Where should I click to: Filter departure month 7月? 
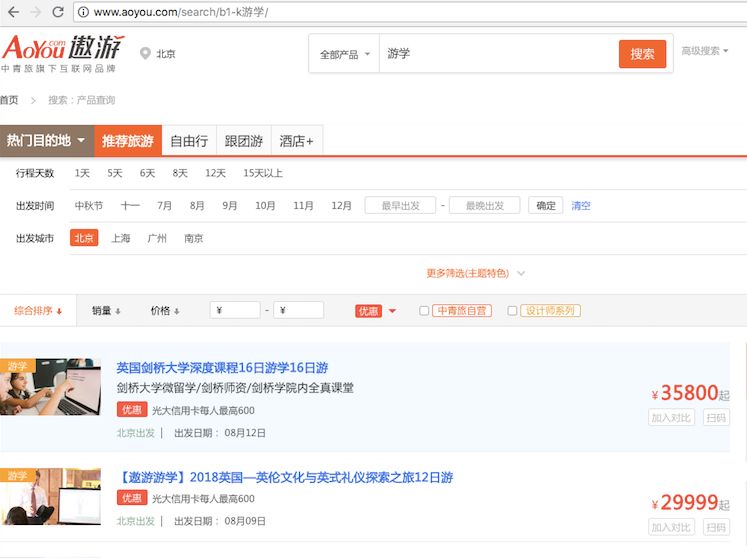pyautogui.click(x=164, y=205)
